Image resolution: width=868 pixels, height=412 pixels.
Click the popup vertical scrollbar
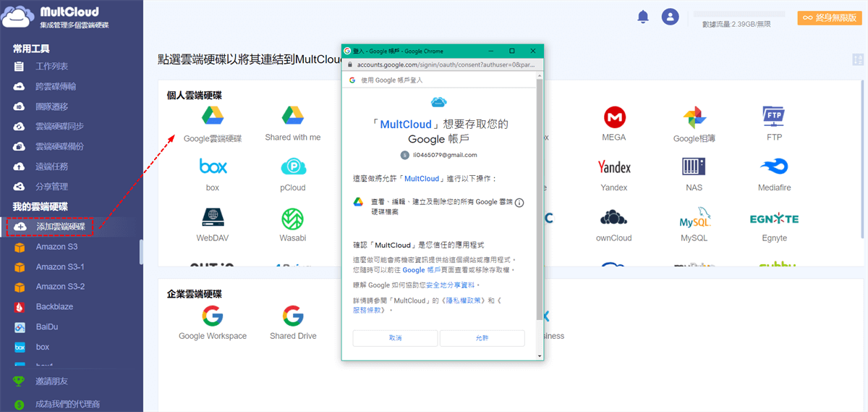pyautogui.click(x=540, y=199)
